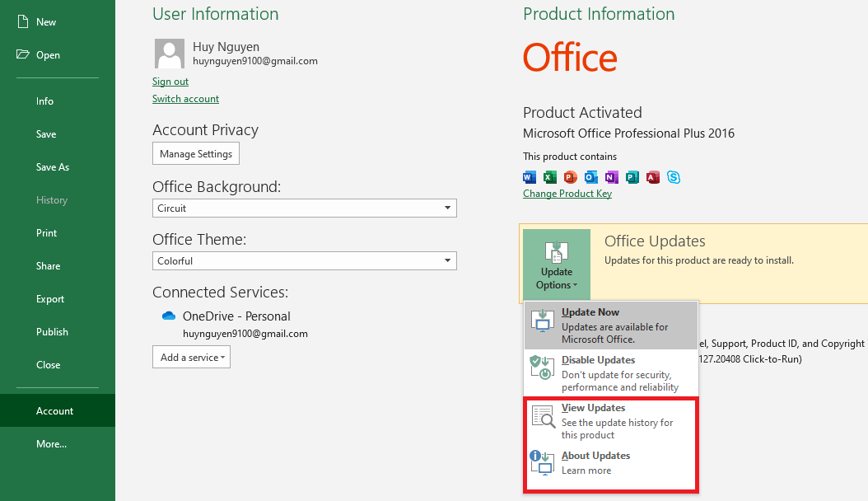The width and height of the screenshot is (868, 501).
Task: Select Export in the left menu
Action: [x=50, y=299]
